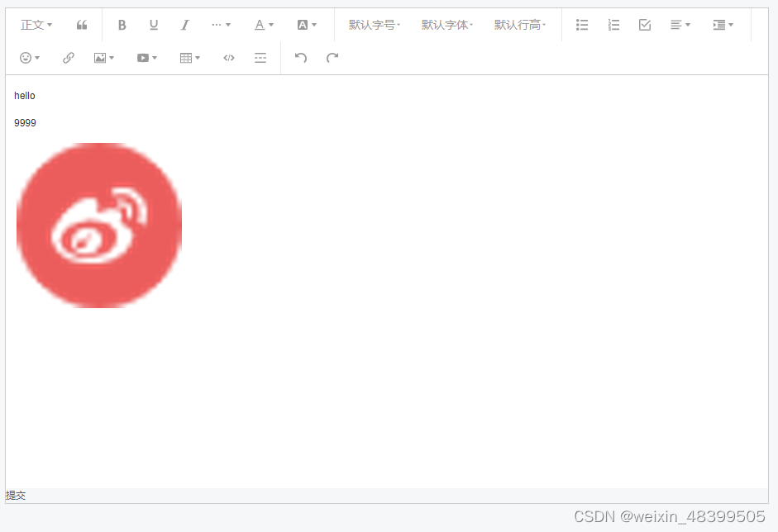The height and width of the screenshot is (532, 778).
Task: Insert a hyperlink
Action: (x=69, y=58)
